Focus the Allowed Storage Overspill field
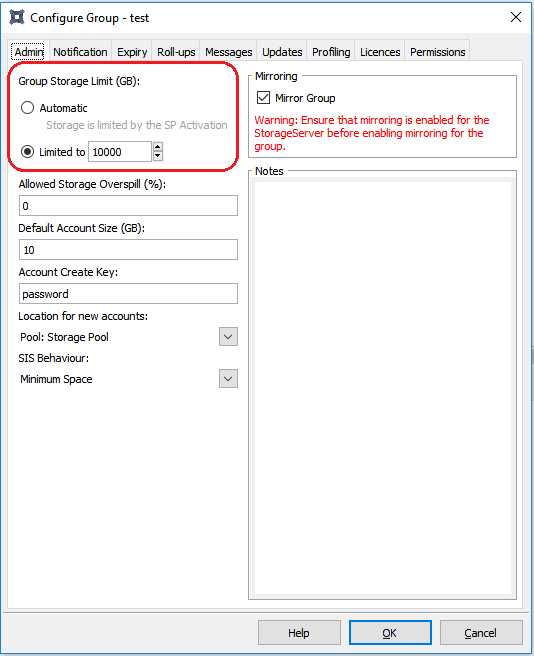This screenshot has width=534, height=656. (128, 206)
